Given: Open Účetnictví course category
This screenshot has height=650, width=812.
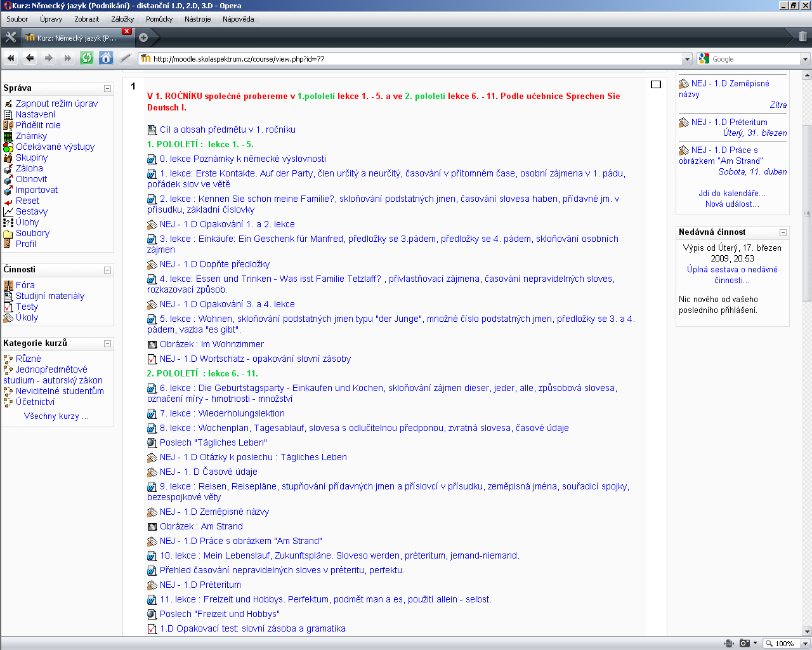Looking at the screenshot, I should [x=35, y=402].
